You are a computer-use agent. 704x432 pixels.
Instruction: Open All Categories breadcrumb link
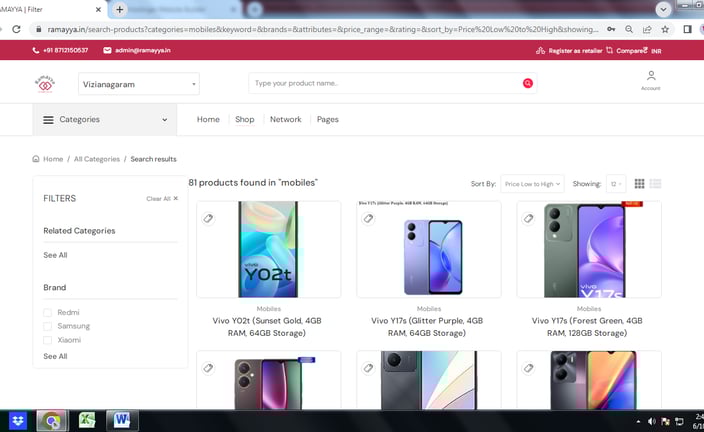pyautogui.click(x=97, y=159)
